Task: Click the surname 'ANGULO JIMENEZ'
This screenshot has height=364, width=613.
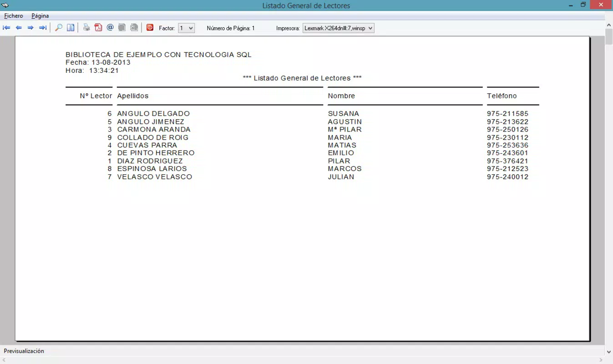Action: (x=151, y=121)
